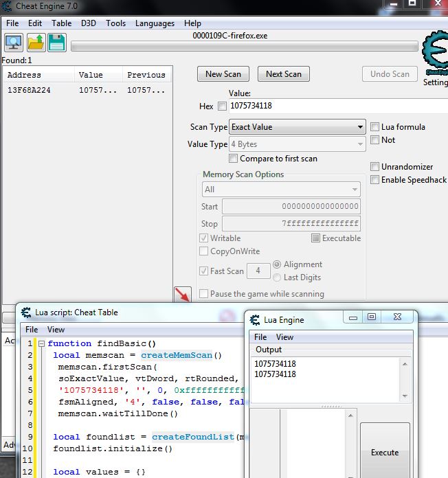Click the open process computer icon
This screenshot has height=478, width=448.
pos(13,43)
